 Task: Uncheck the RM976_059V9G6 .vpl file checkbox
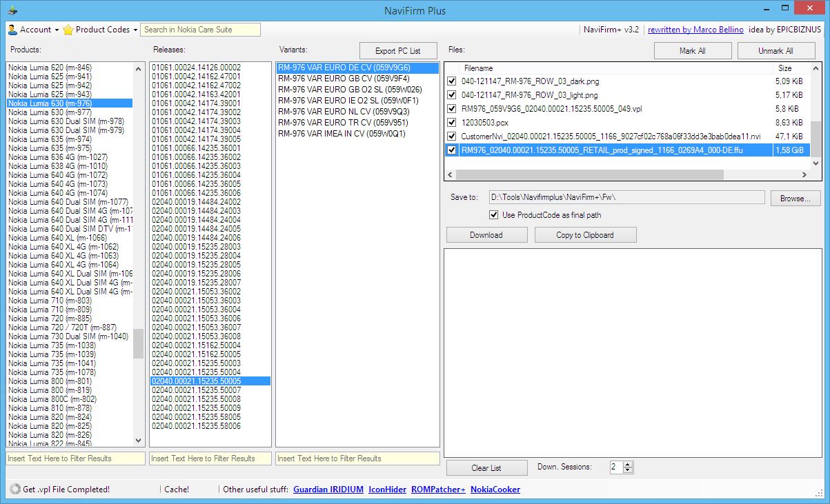pyautogui.click(x=452, y=109)
